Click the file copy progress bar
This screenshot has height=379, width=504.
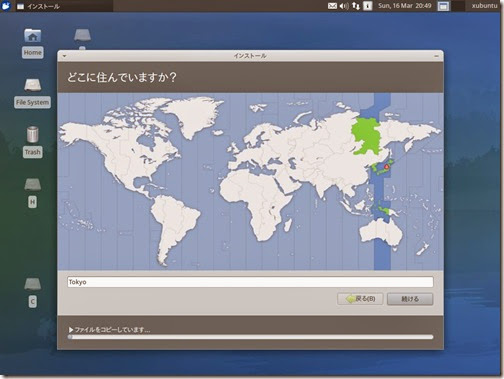pos(250,337)
